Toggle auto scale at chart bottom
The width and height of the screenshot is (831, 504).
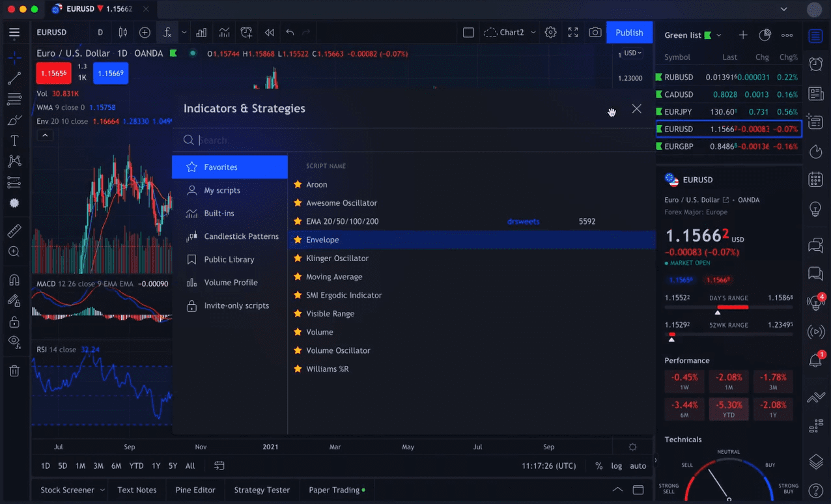tap(638, 466)
